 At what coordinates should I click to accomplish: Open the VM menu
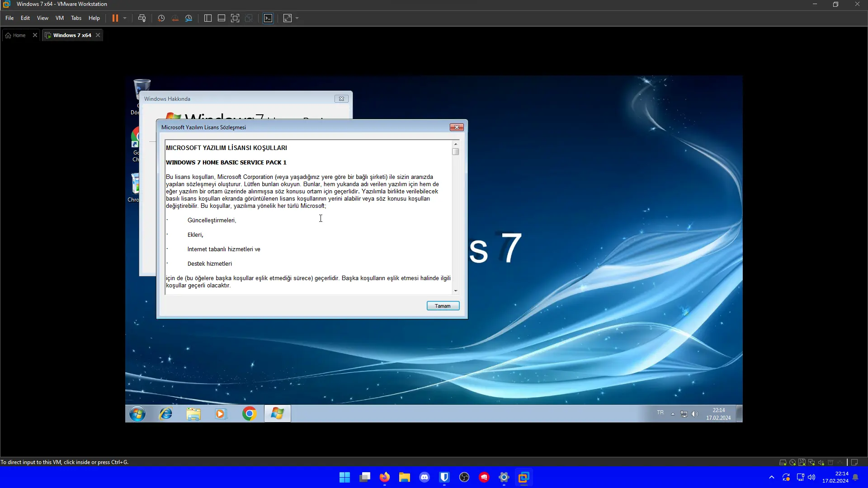[60, 18]
